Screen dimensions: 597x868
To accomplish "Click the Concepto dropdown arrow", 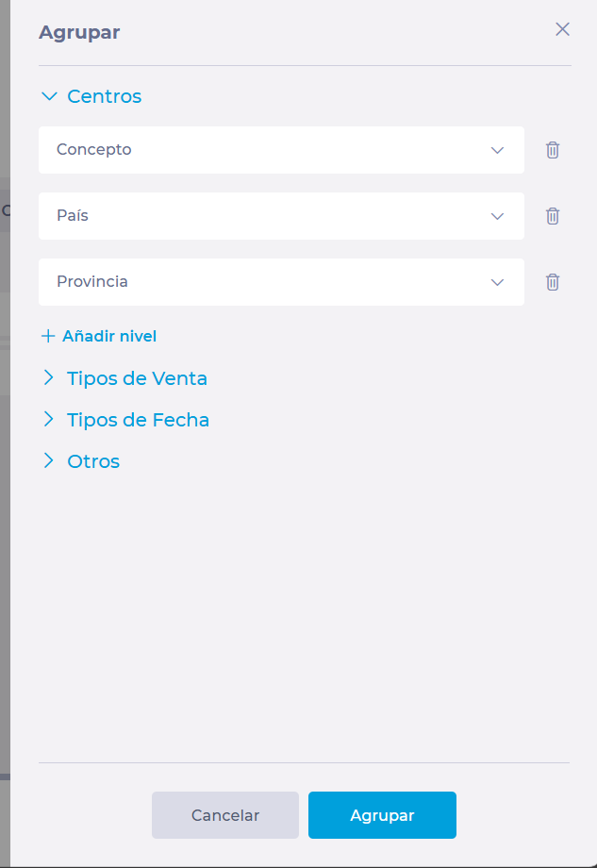I will [x=497, y=151].
